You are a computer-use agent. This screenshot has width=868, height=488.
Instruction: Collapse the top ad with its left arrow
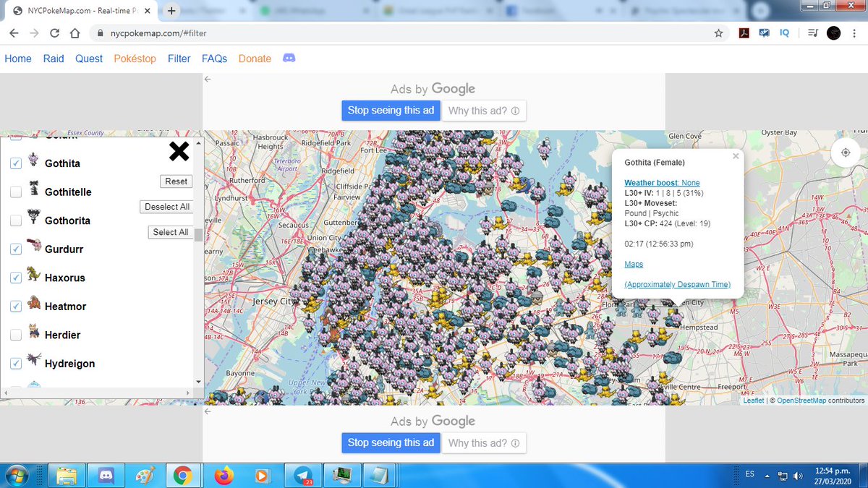coord(208,80)
